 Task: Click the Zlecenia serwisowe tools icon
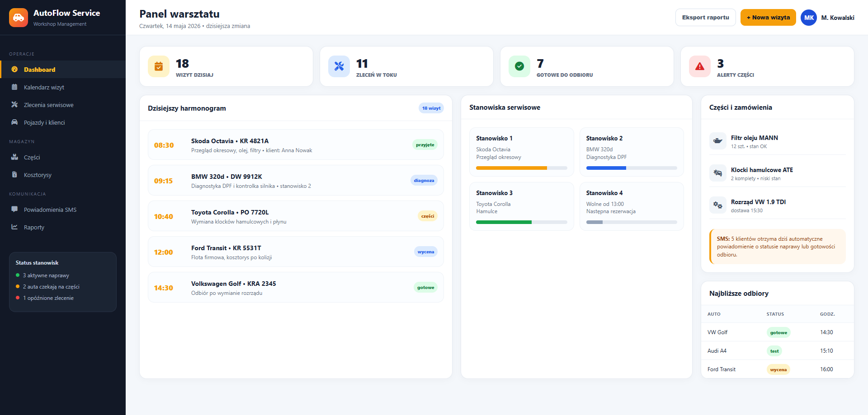[14, 105]
